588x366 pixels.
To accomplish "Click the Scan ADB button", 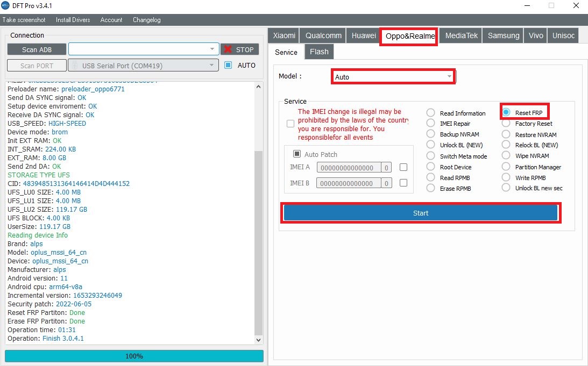I will 37,49.
